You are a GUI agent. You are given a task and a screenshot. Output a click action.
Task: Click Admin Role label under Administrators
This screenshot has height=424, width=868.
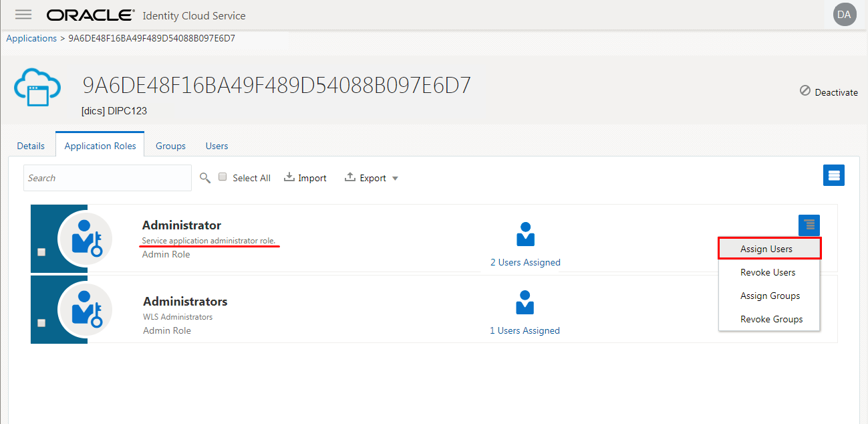pyautogui.click(x=167, y=330)
